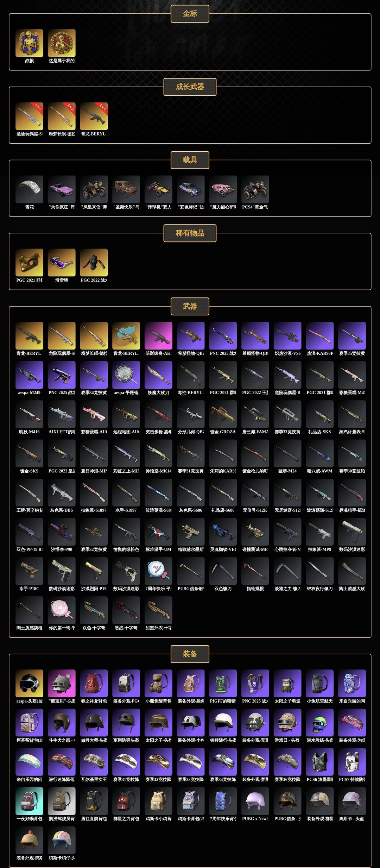Click the PGC 2021 golden mask item
The width and height of the screenshot is (380, 868).
pyautogui.click(x=29, y=263)
